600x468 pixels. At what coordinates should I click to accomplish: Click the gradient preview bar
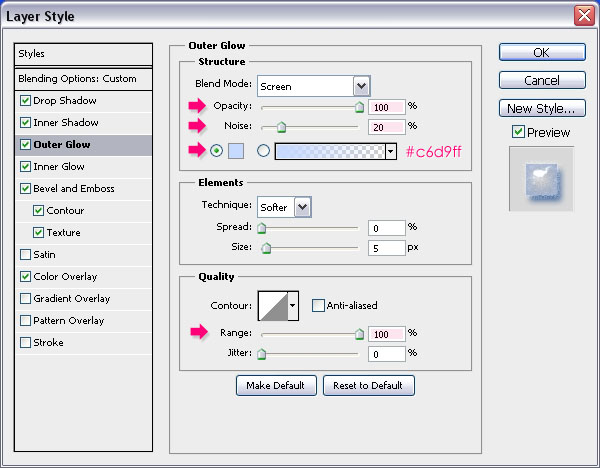tap(330, 152)
